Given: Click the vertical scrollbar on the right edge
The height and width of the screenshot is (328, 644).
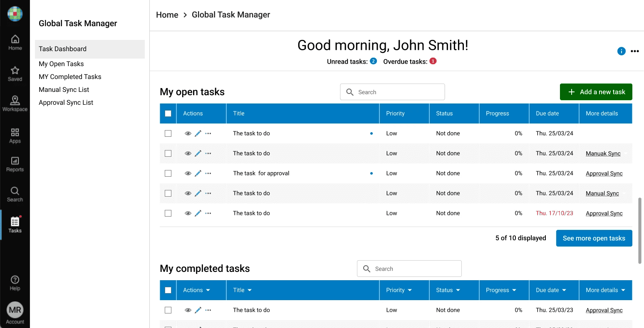Looking at the screenshot, I should tap(640, 231).
